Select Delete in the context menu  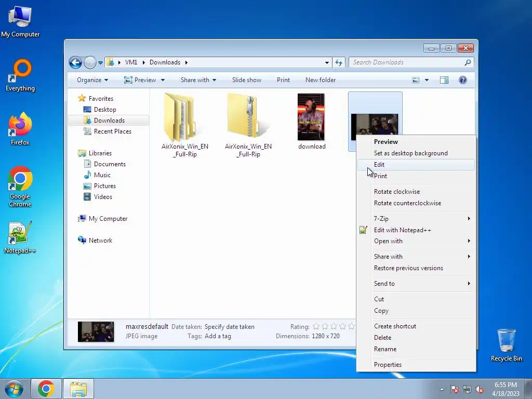[416, 338]
